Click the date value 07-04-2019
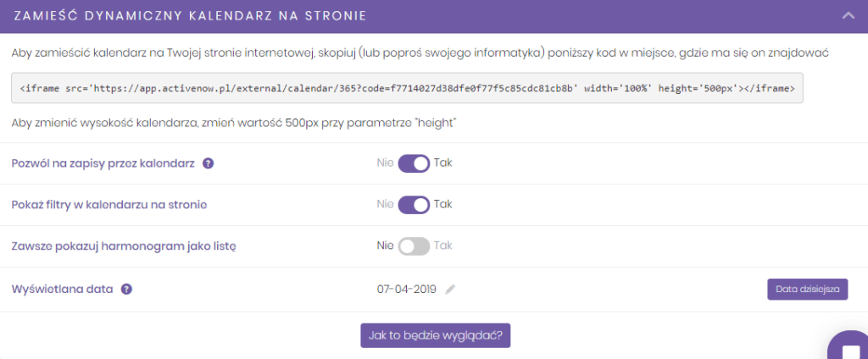This screenshot has height=359, width=868. pos(406,289)
